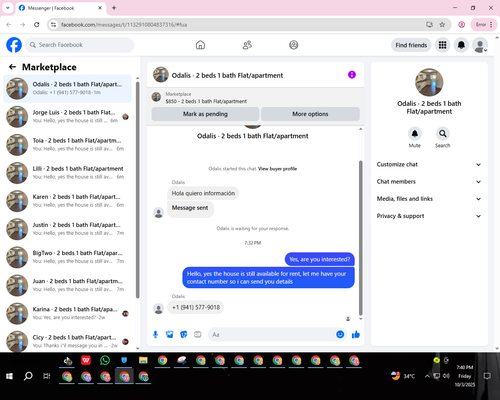Send a thumbs-up like
This screenshot has width=500, height=400.
point(356,334)
